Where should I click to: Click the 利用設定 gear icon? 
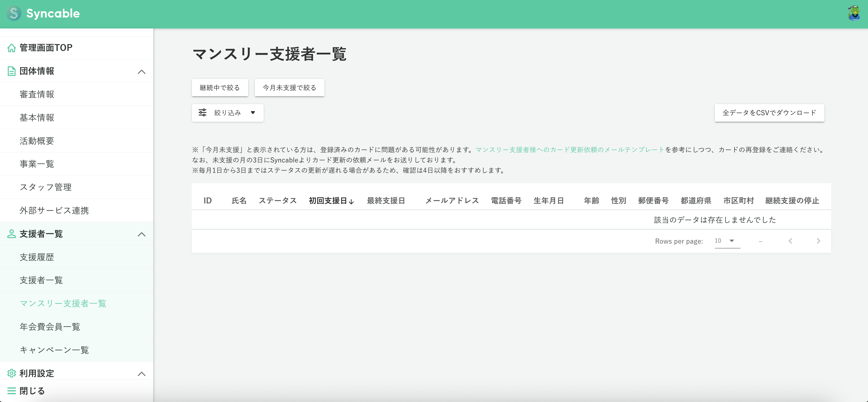pos(12,373)
